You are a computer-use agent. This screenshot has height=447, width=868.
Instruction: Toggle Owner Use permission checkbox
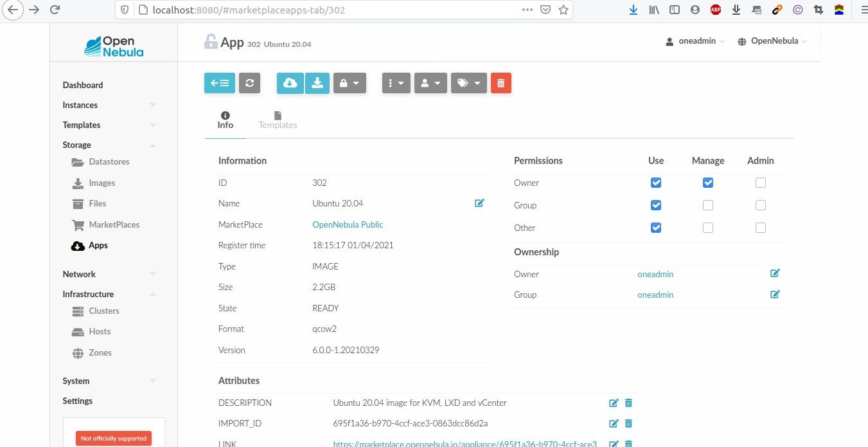coord(656,183)
